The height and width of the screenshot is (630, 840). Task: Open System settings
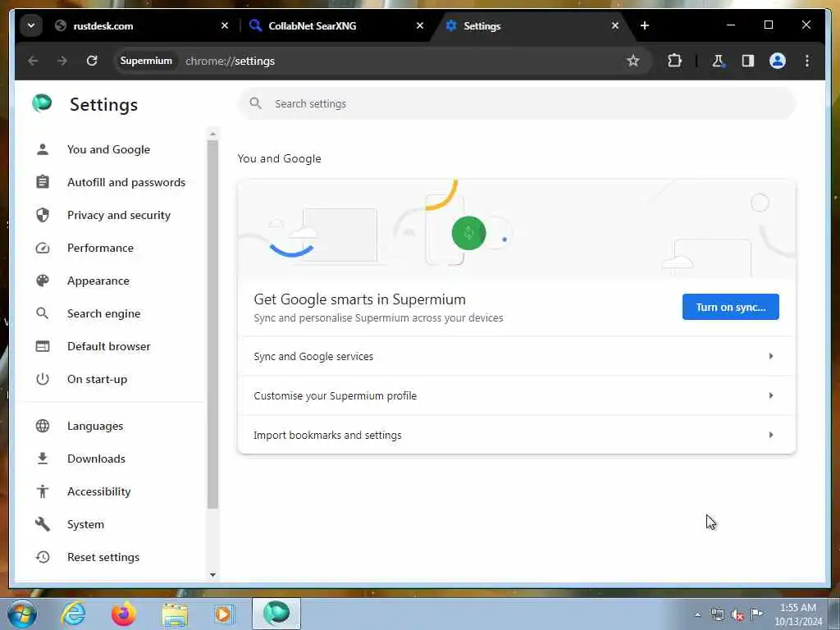click(85, 524)
